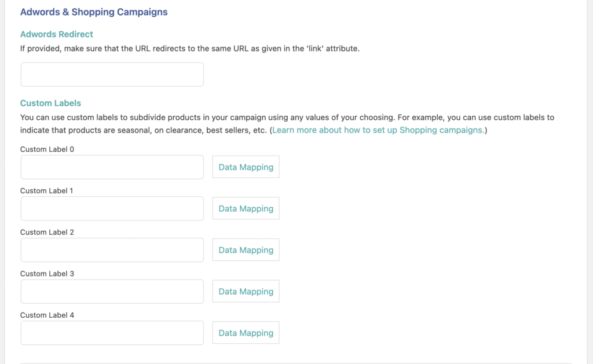This screenshot has height=364, width=593.
Task: Open Data Mapping for Custom Label 4
Action: coord(246,332)
